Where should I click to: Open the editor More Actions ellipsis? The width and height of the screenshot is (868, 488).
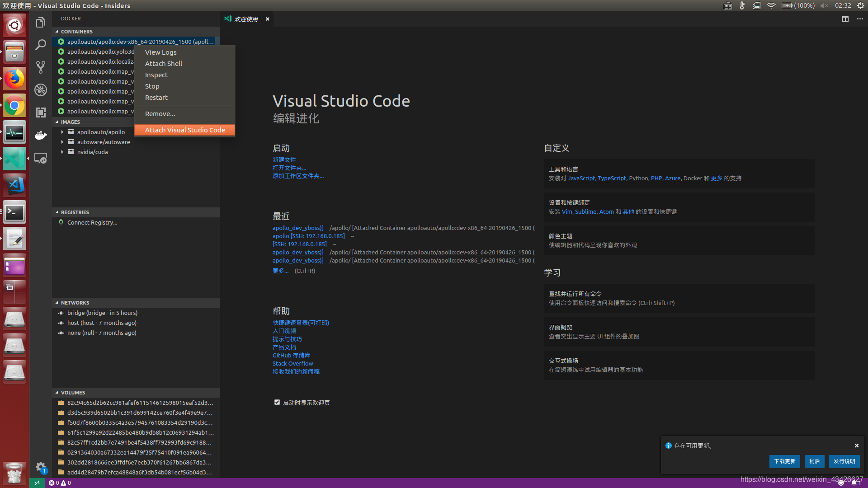click(x=860, y=19)
